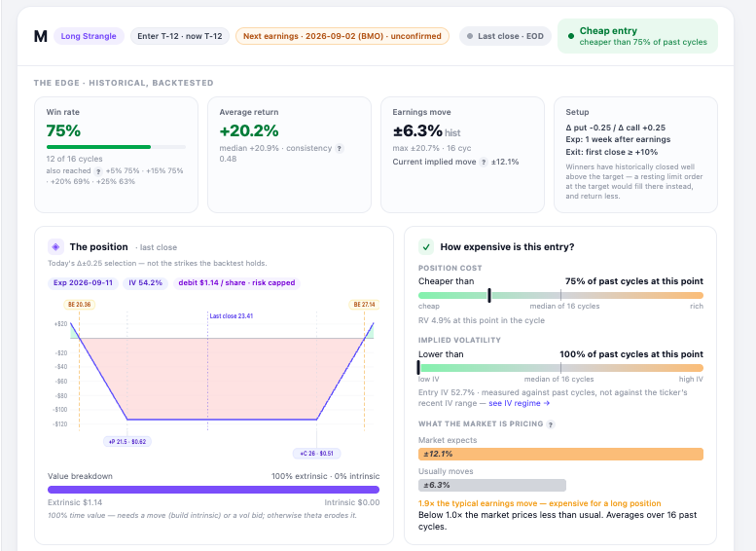Open the Next earnings 2026-09-02 badge

(342, 36)
